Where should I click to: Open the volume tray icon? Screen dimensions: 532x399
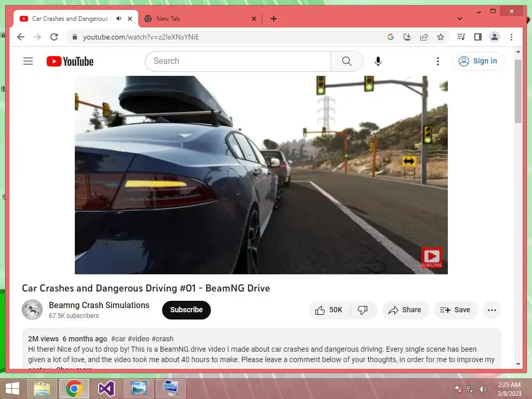(x=483, y=389)
